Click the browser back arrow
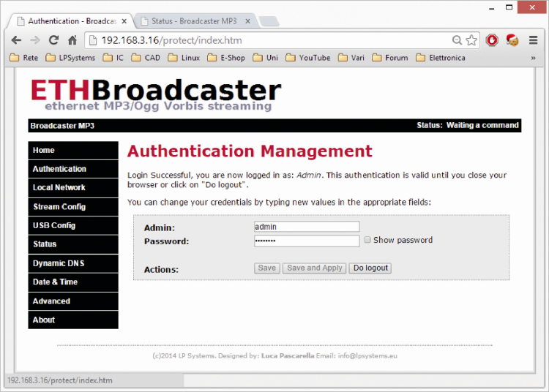Viewport: 549px width, 392px height. coord(15,40)
